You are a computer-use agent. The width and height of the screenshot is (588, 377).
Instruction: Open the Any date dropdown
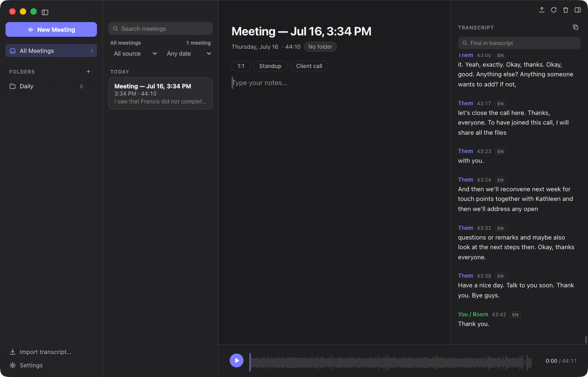tap(189, 54)
